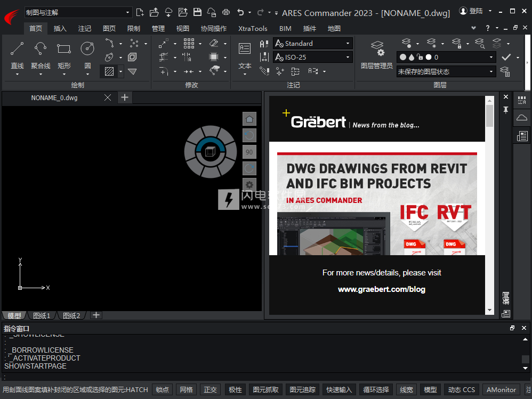This screenshot has width=532, height=399.
Task: Open the BIM ribbon tab
Action: point(285,28)
